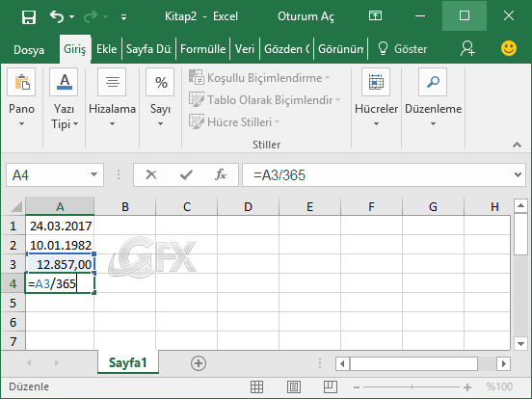Click the Name Box showing A4
532x399 pixels.
pyautogui.click(x=47, y=175)
